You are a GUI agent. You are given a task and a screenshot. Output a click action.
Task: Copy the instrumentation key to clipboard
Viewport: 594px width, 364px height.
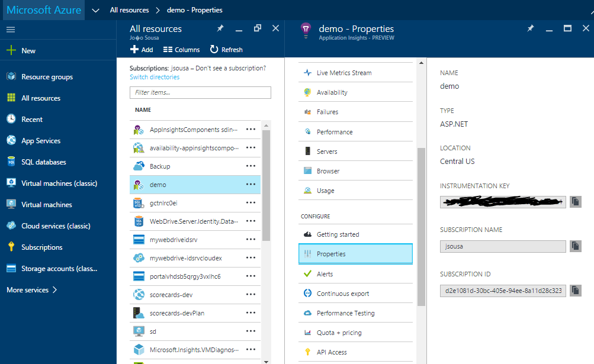[576, 202]
